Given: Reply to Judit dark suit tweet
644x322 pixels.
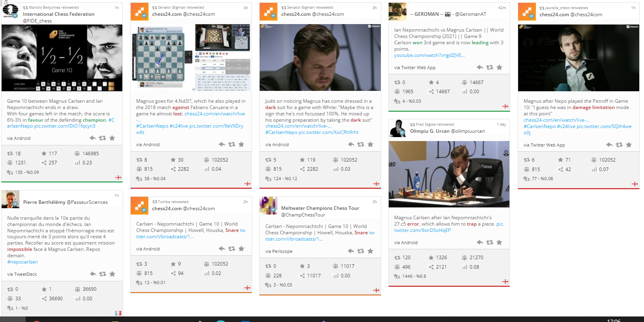Looking at the screenshot, I should pyautogui.click(x=351, y=144).
